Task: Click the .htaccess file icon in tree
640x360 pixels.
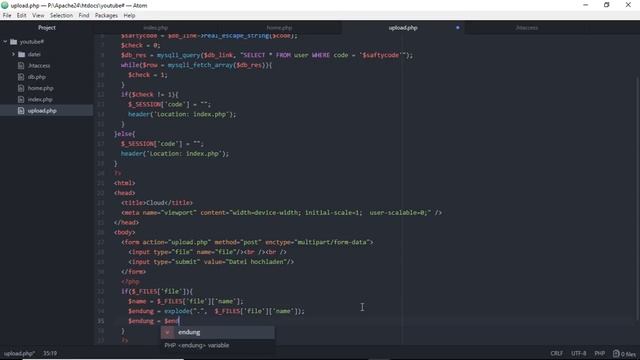Action: [21, 65]
